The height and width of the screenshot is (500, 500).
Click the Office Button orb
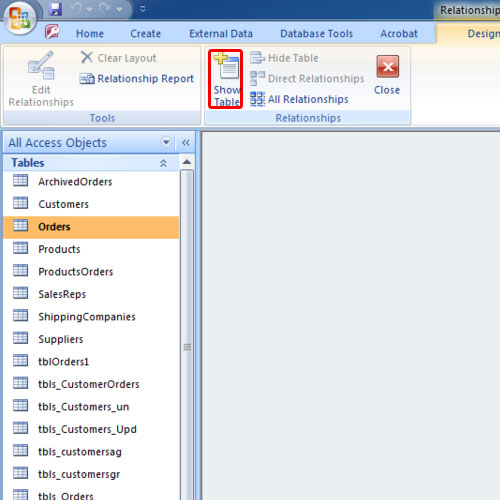tap(20, 17)
